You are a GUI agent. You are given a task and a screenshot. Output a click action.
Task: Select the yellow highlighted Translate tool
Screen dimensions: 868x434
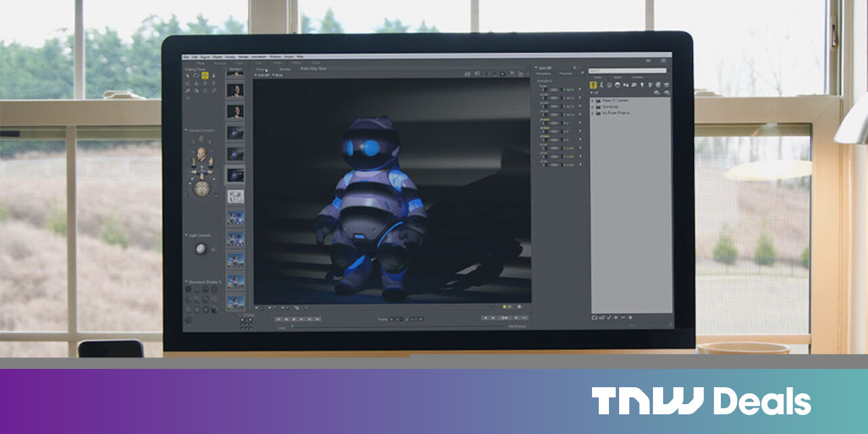pyautogui.click(x=205, y=75)
